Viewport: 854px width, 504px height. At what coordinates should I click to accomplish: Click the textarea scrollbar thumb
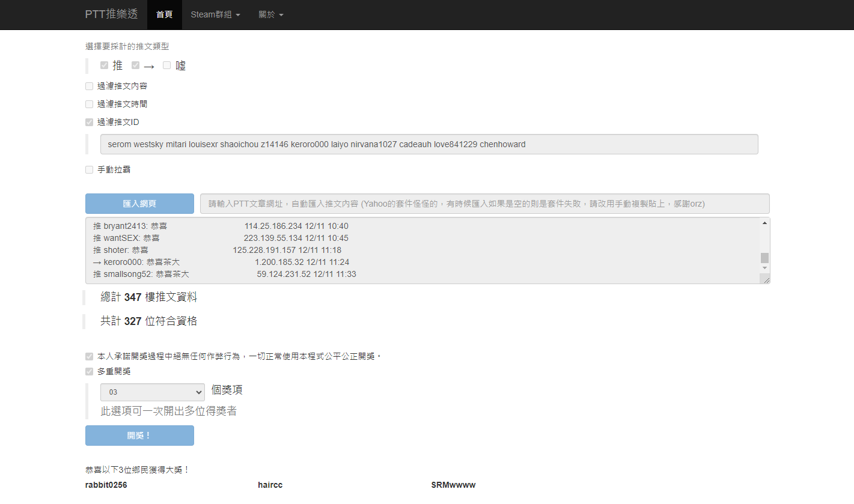point(765,258)
